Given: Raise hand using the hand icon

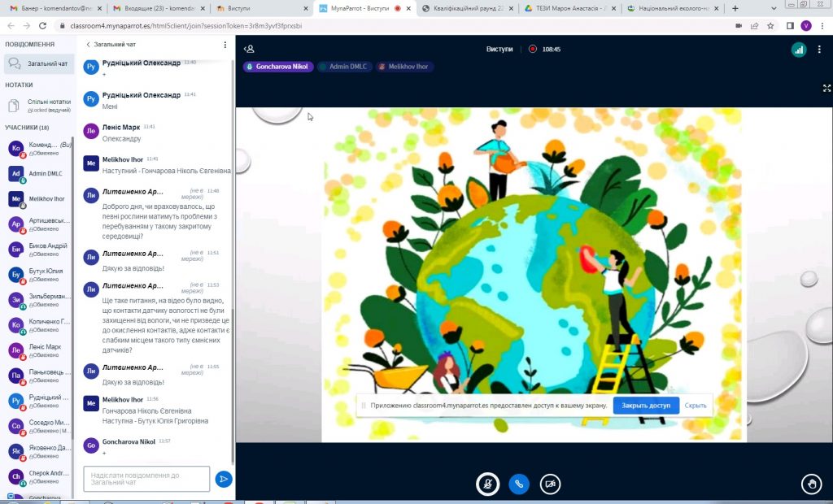Looking at the screenshot, I should (x=810, y=484).
